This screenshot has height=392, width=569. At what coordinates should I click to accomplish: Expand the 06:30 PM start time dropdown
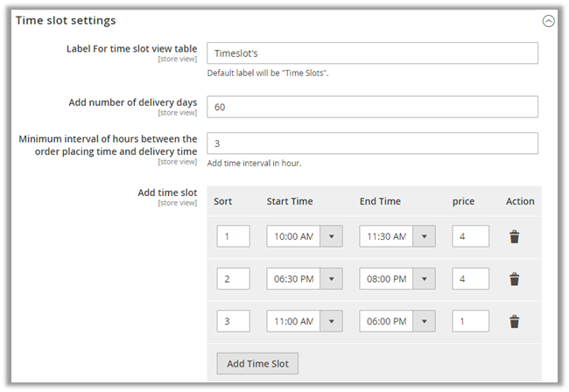coord(332,279)
